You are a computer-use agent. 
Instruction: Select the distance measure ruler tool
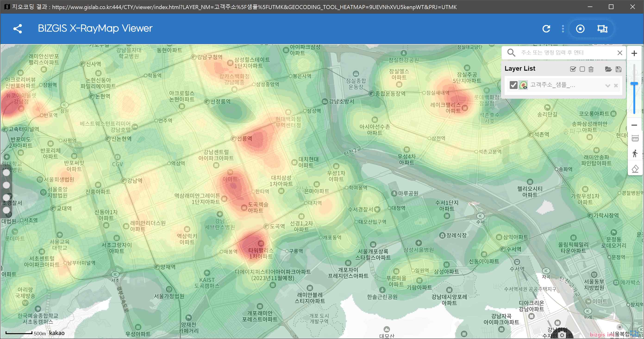(635, 138)
